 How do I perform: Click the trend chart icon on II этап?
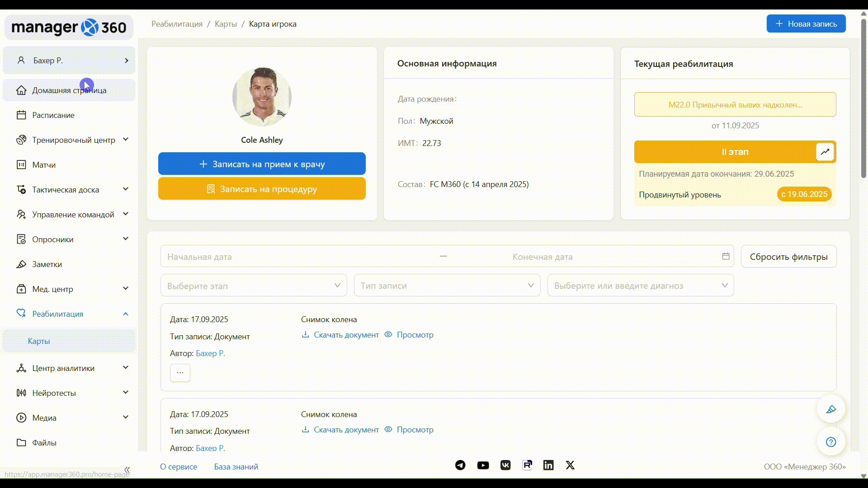tap(825, 152)
